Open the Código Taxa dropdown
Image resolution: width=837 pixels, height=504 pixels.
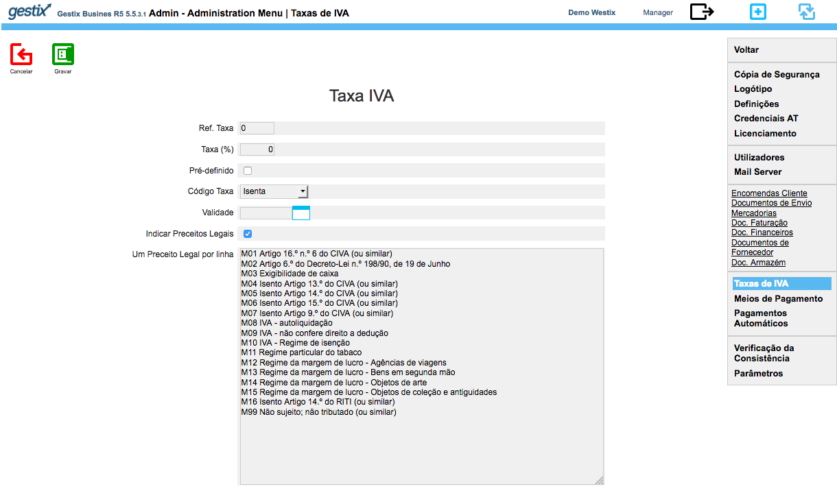(274, 191)
